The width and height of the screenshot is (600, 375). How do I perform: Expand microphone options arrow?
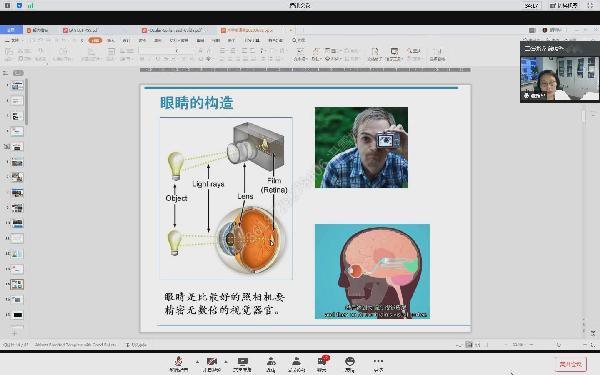click(x=197, y=362)
